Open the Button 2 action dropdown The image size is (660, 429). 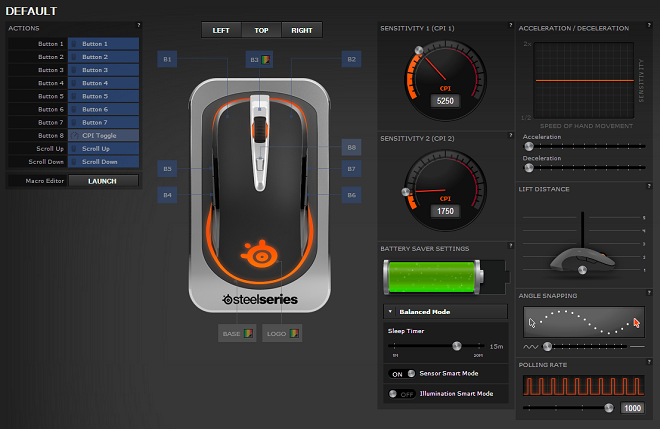click(x=104, y=57)
